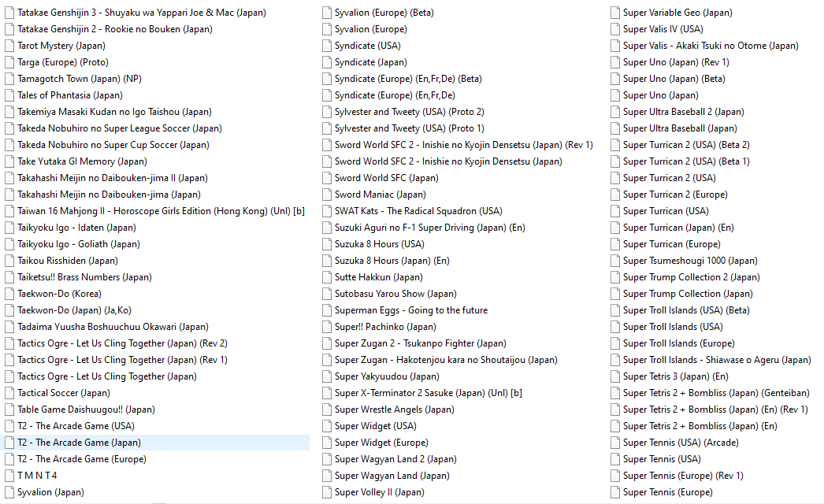
Task: Select Takeda Nobuhiro no Super Cup Soccer
Action: 113,145
